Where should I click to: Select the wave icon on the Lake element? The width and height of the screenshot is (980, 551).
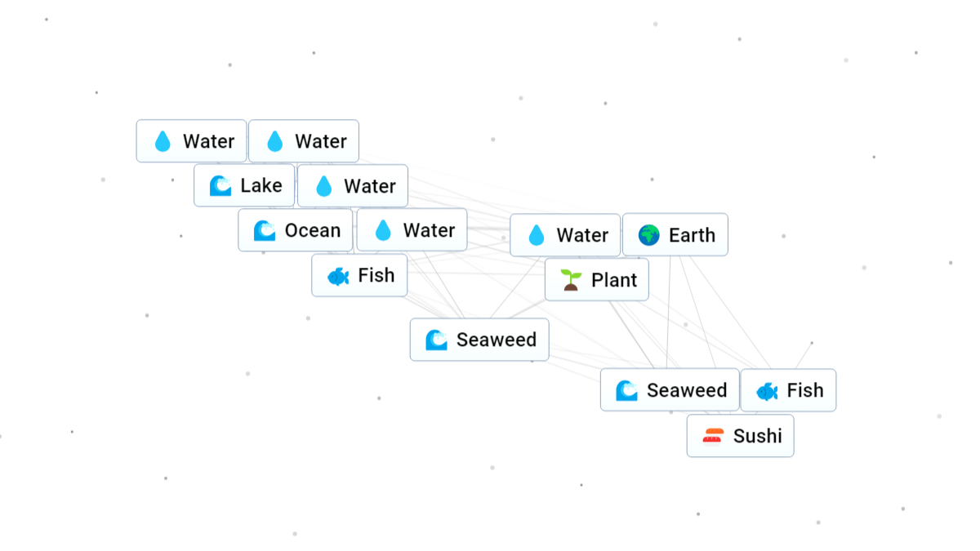(x=219, y=185)
